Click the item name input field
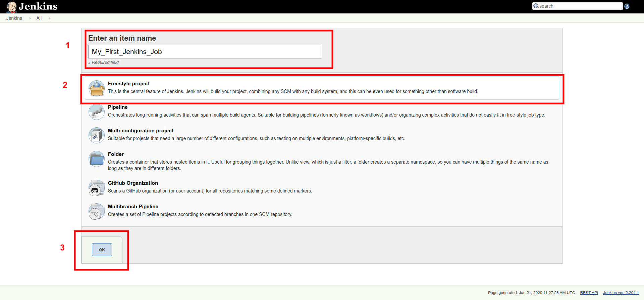 click(x=205, y=52)
